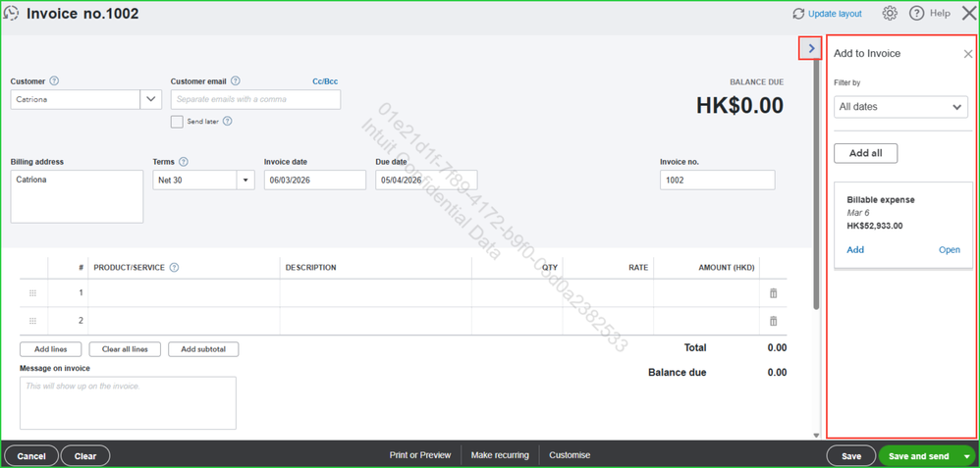This screenshot has height=468, width=980.
Task: Close the Add to Invoice panel
Action: [967, 54]
